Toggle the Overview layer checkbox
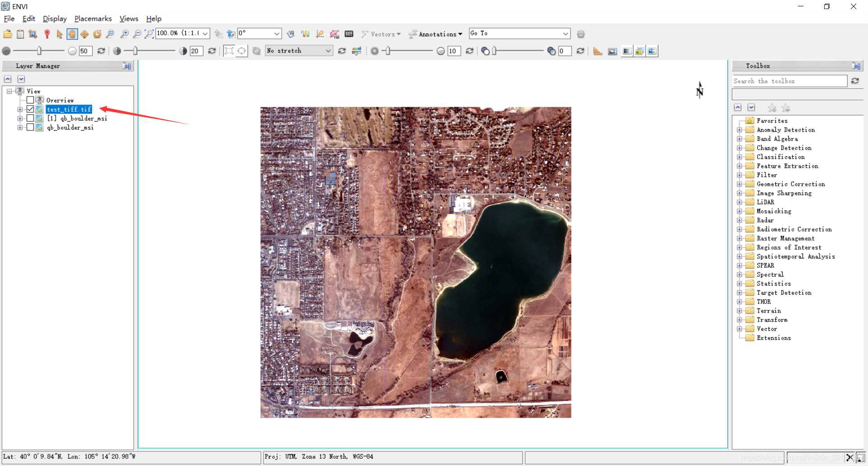This screenshot has height=466, width=868. pyautogui.click(x=30, y=100)
